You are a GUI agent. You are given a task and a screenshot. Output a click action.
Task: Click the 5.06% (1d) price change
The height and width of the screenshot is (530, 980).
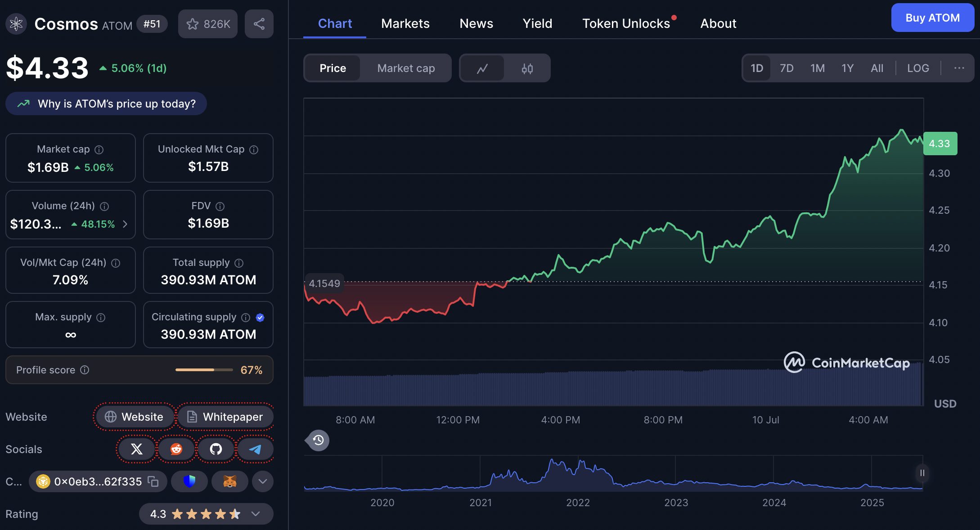pyautogui.click(x=133, y=68)
